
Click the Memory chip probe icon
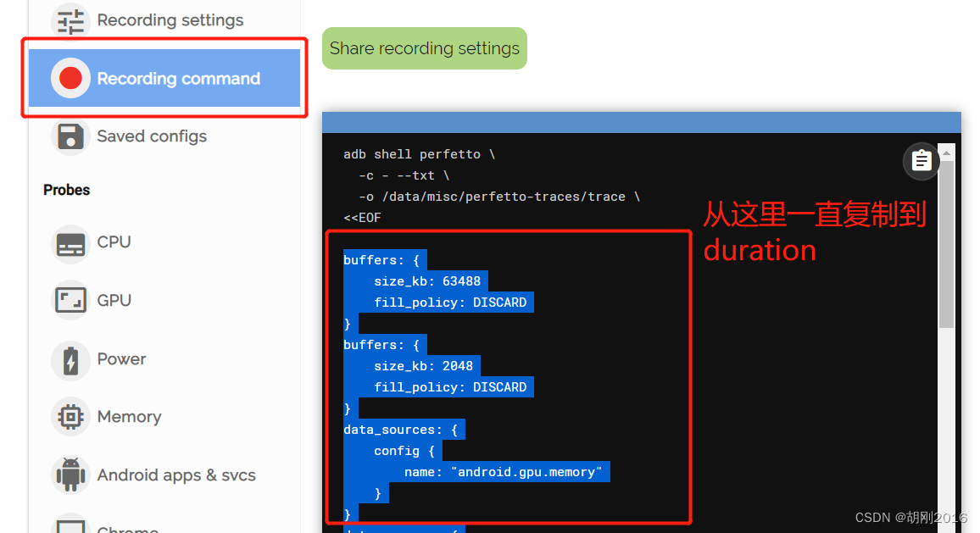[70, 416]
